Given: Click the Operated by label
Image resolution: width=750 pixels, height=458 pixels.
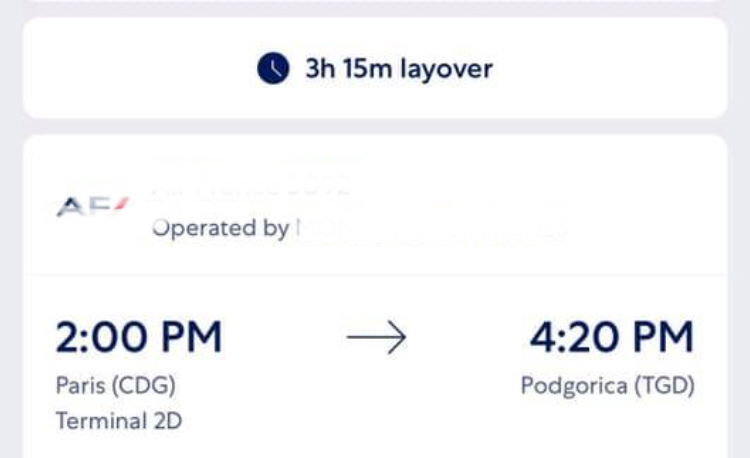Looking at the screenshot, I should pyautogui.click(x=221, y=228).
